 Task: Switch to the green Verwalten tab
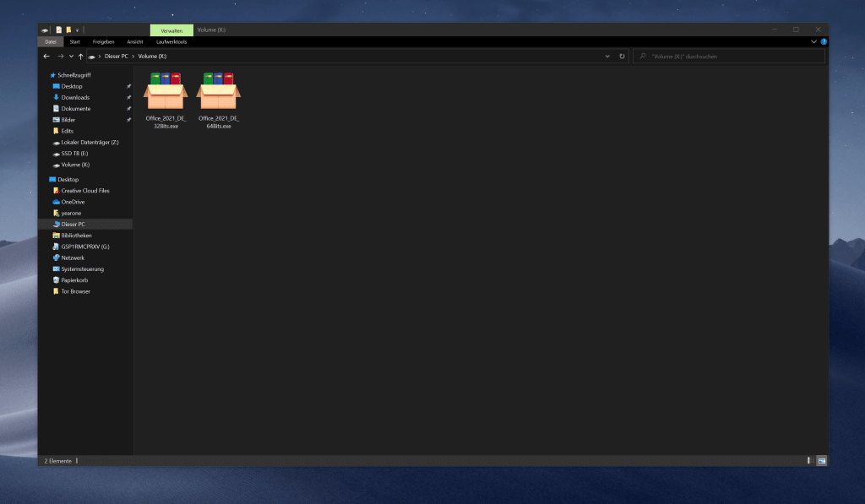[171, 30]
